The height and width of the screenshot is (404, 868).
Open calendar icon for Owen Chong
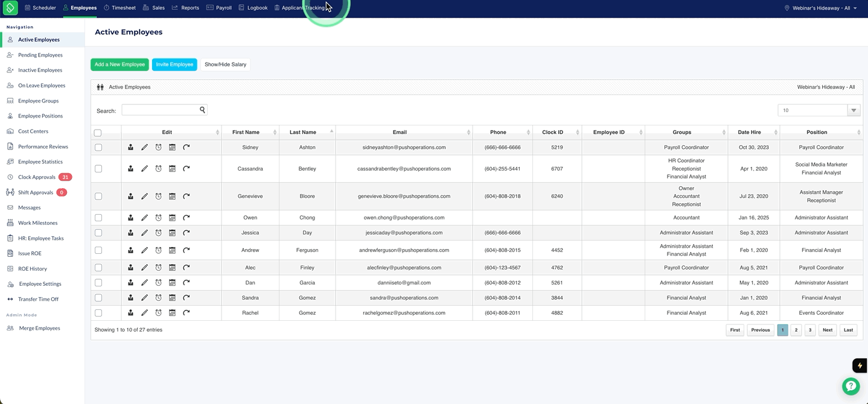[172, 218]
